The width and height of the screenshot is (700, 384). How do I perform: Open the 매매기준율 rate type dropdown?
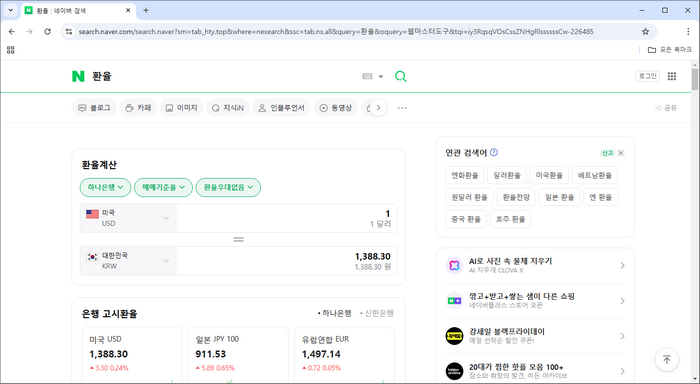tap(163, 188)
